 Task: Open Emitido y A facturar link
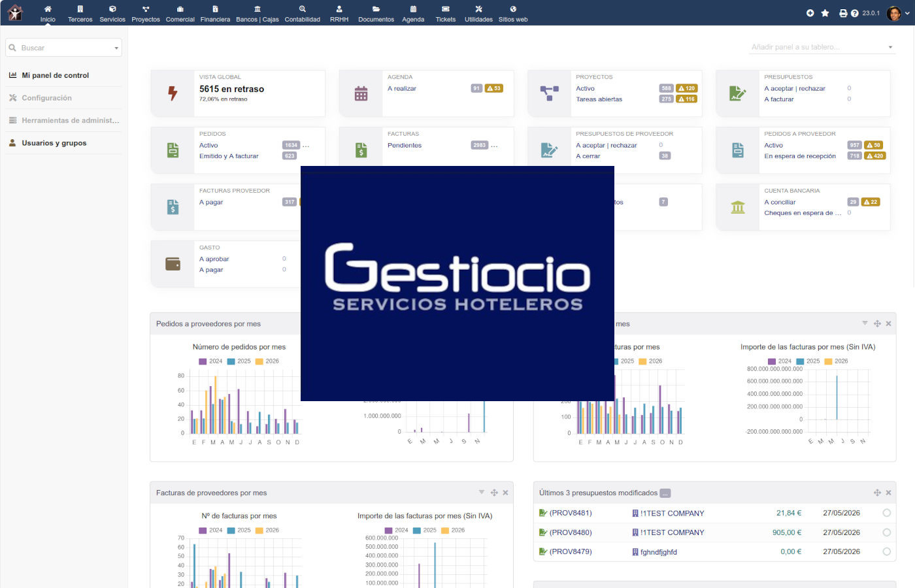tap(229, 156)
